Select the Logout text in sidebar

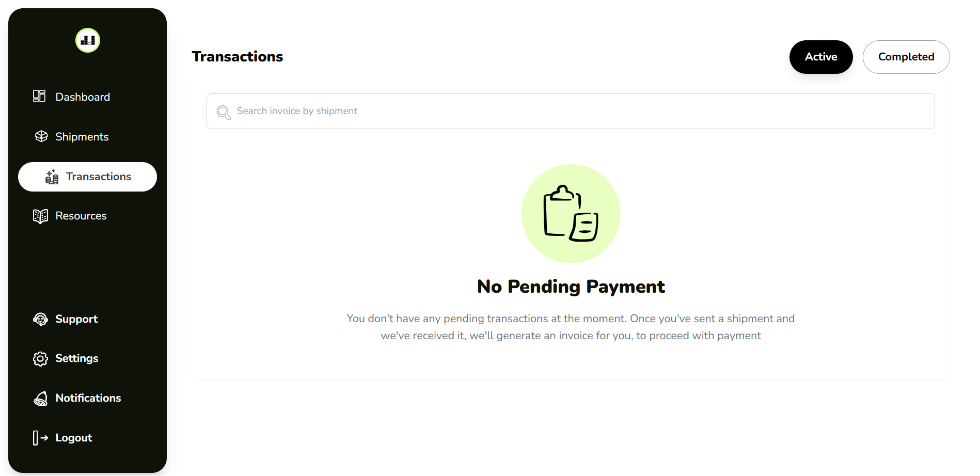pos(74,438)
